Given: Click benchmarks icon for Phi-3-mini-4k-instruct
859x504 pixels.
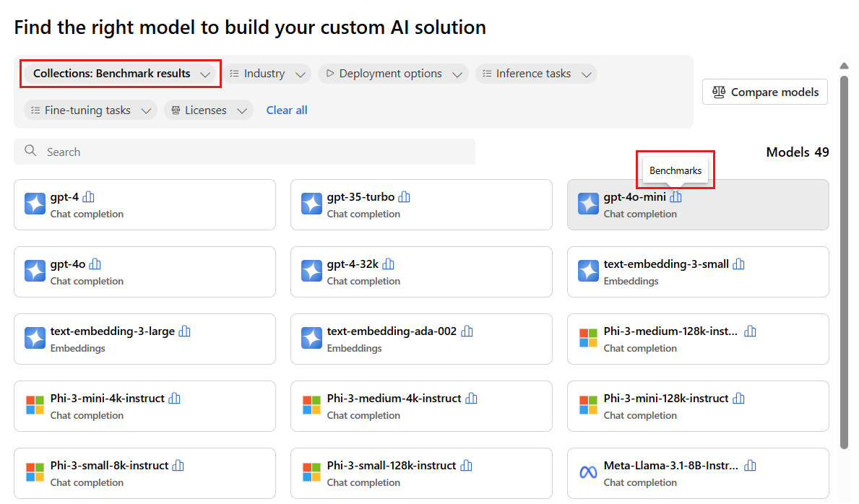Looking at the screenshot, I should coord(174,399).
